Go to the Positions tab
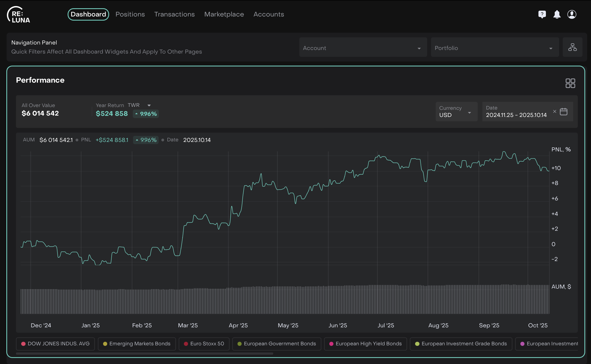This screenshot has width=591, height=364. tap(130, 14)
